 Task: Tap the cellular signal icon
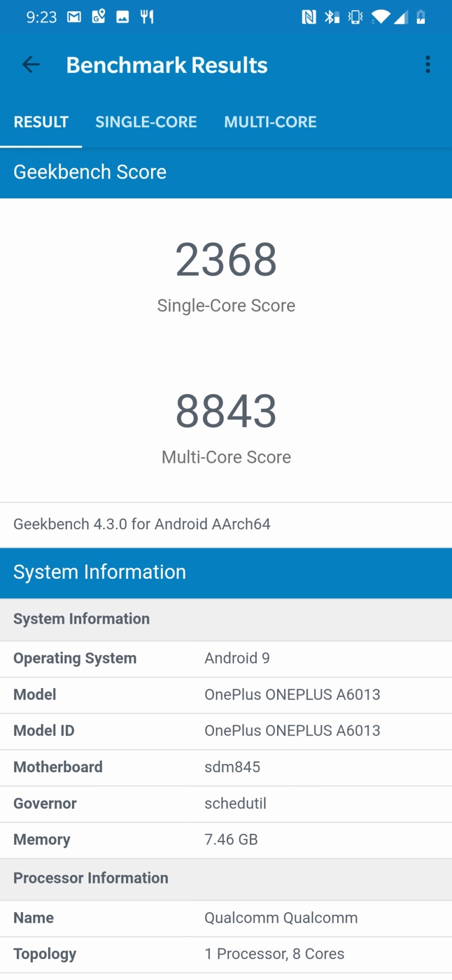(401, 17)
